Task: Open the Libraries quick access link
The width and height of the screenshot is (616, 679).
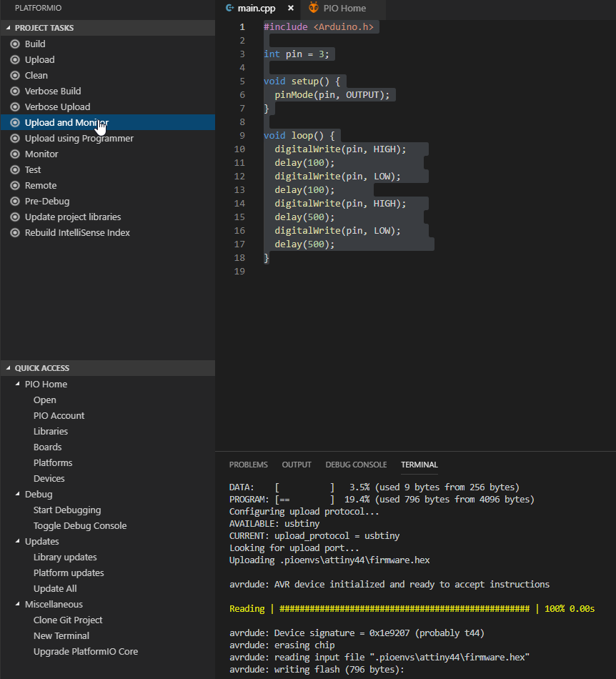Action: tap(51, 432)
